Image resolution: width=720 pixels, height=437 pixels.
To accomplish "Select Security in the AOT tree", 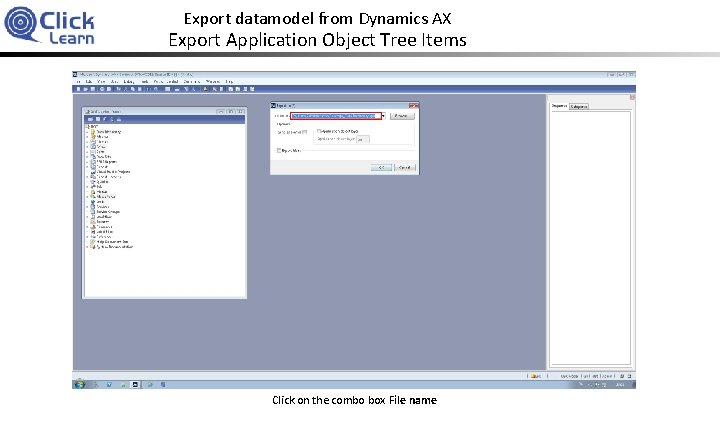I will pos(103,222).
